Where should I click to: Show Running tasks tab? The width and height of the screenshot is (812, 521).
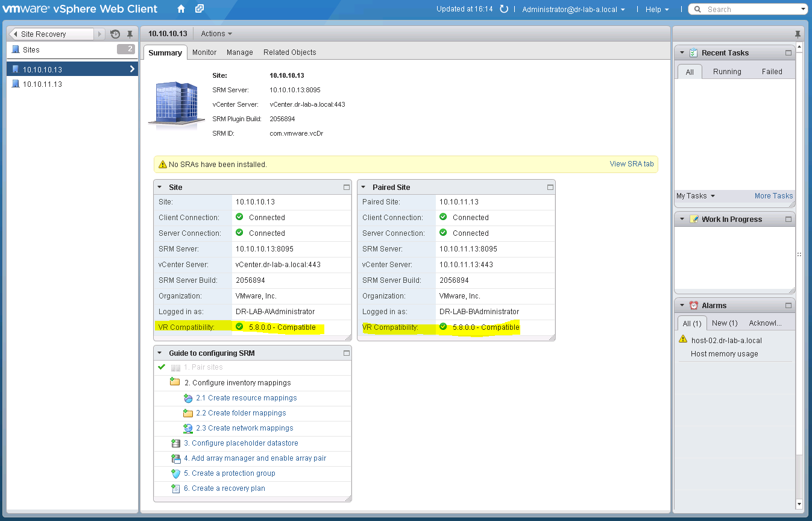727,72
